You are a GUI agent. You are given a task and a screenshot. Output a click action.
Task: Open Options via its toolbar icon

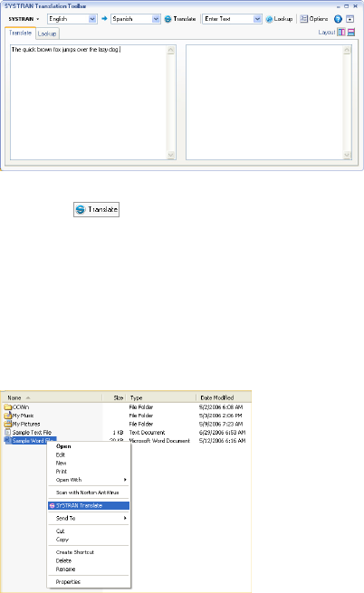(304, 18)
